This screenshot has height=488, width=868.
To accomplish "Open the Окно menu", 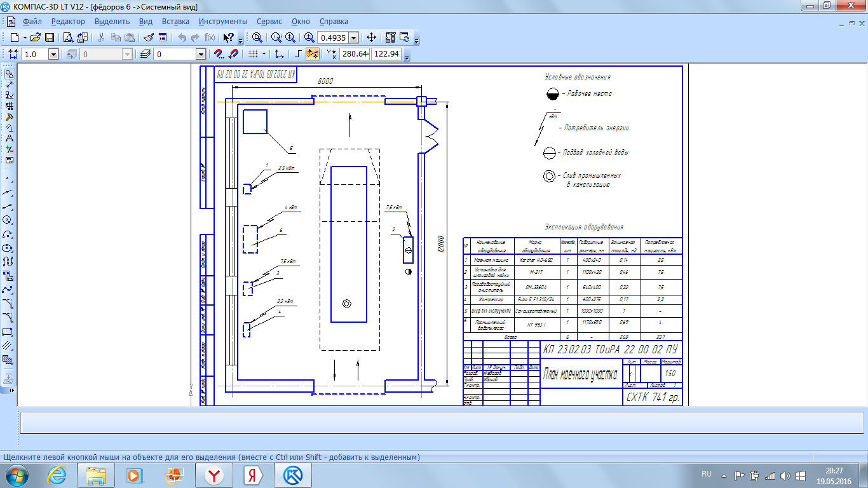I will (x=301, y=21).
